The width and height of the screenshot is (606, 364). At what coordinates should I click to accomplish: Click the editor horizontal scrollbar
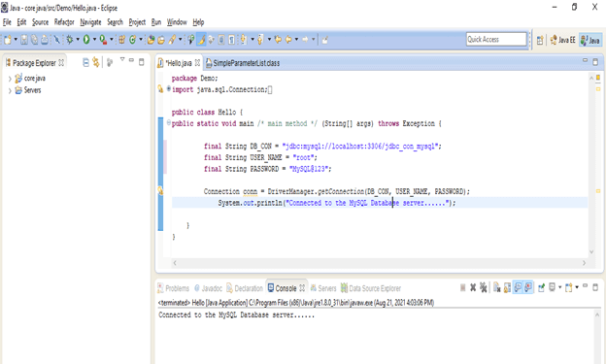(379, 263)
